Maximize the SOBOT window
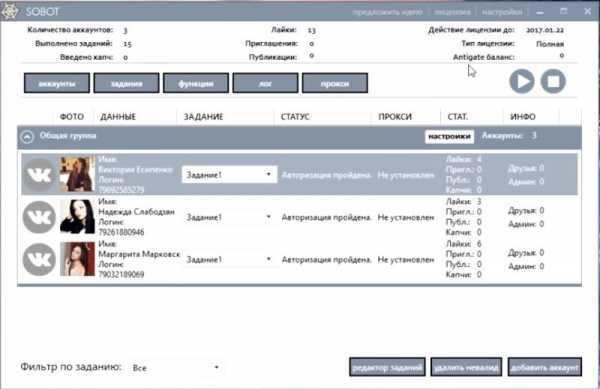 tap(564, 11)
